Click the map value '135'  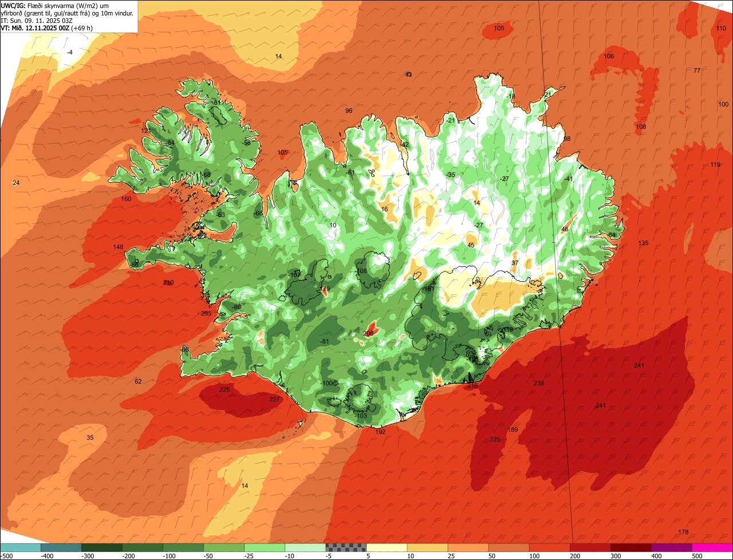[x=643, y=243]
